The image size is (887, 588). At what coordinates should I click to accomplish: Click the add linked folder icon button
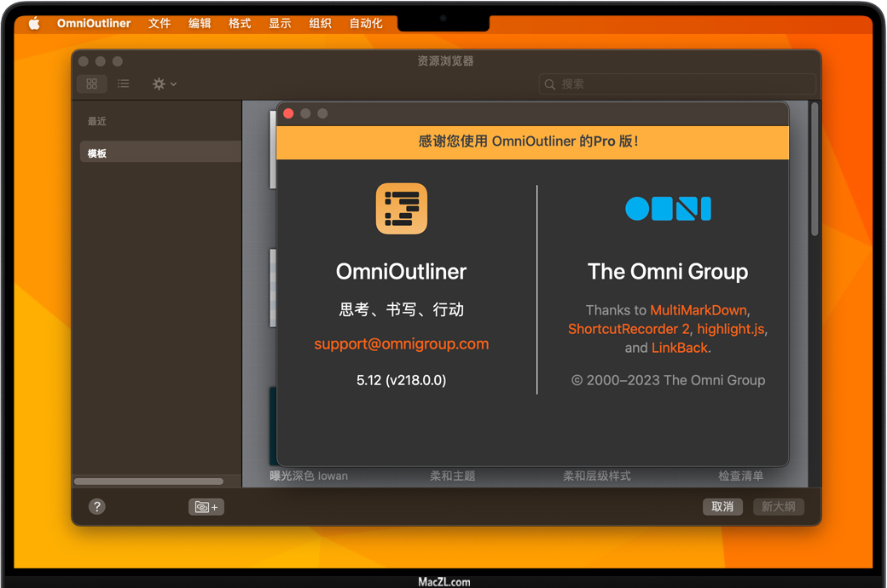point(206,506)
